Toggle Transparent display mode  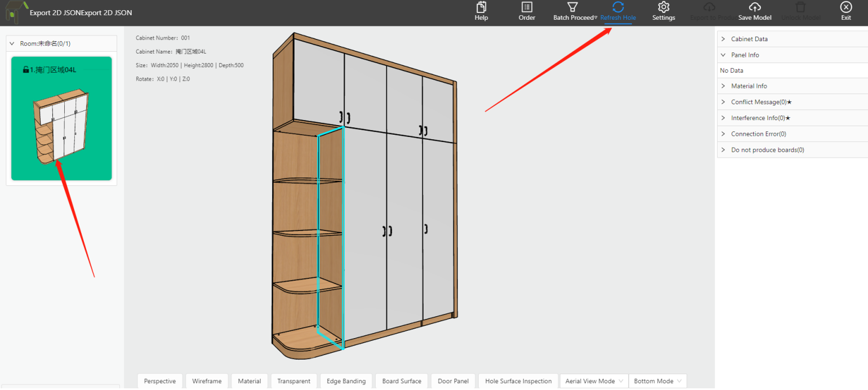(x=293, y=381)
